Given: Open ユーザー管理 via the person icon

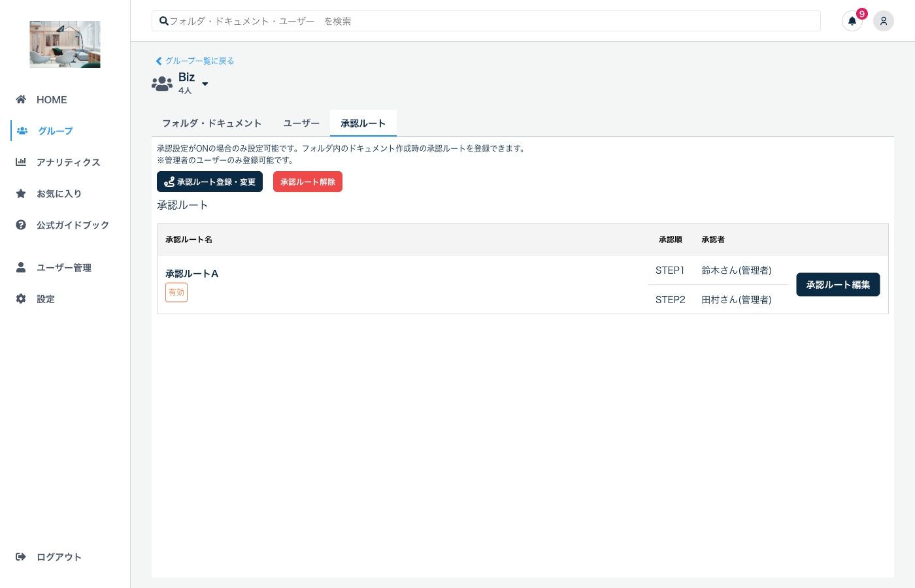Looking at the screenshot, I should tap(21, 267).
